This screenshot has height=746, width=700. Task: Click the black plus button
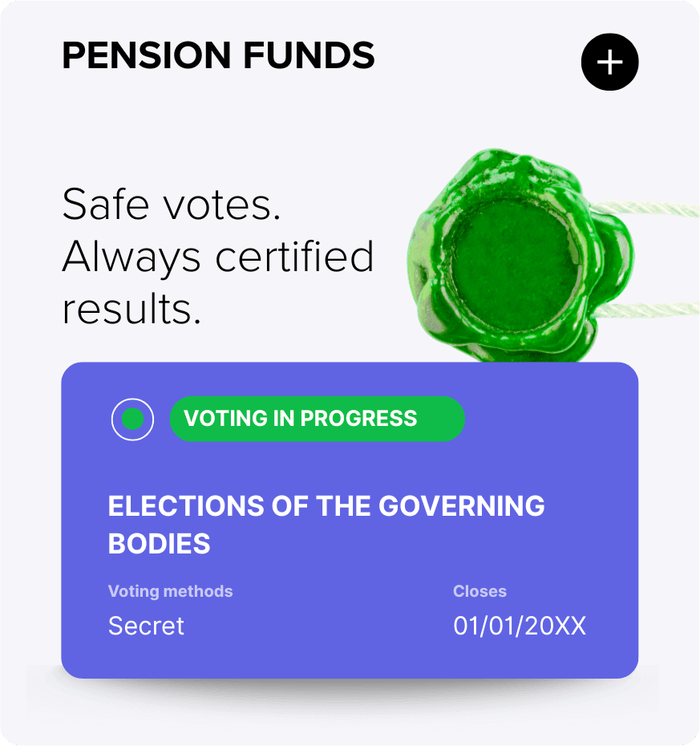pos(609,62)
